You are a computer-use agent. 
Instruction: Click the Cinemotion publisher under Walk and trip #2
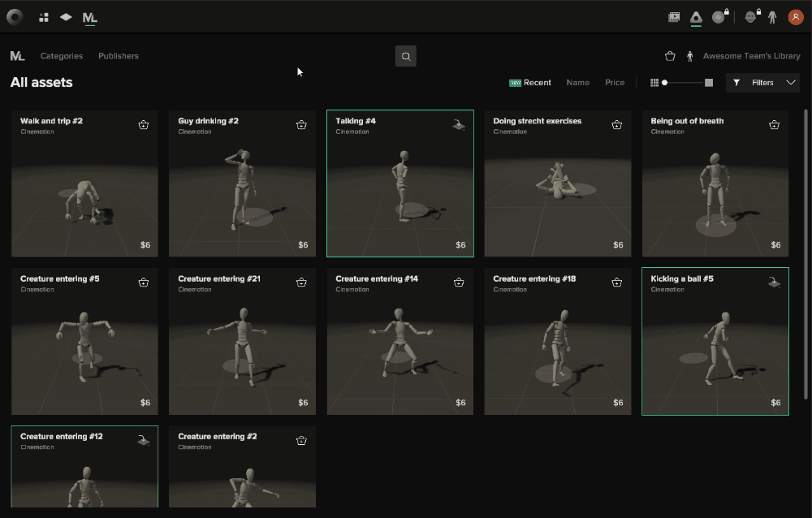pos(37,132)
